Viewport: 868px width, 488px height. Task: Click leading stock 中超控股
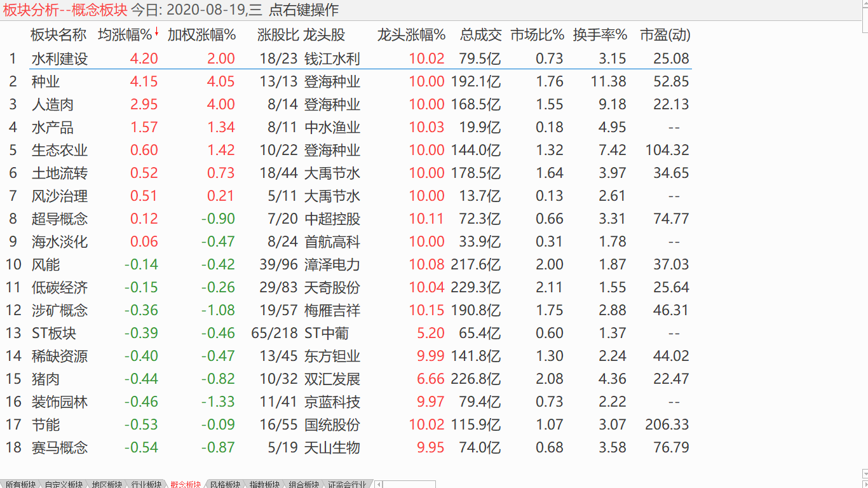pos(332,219)
